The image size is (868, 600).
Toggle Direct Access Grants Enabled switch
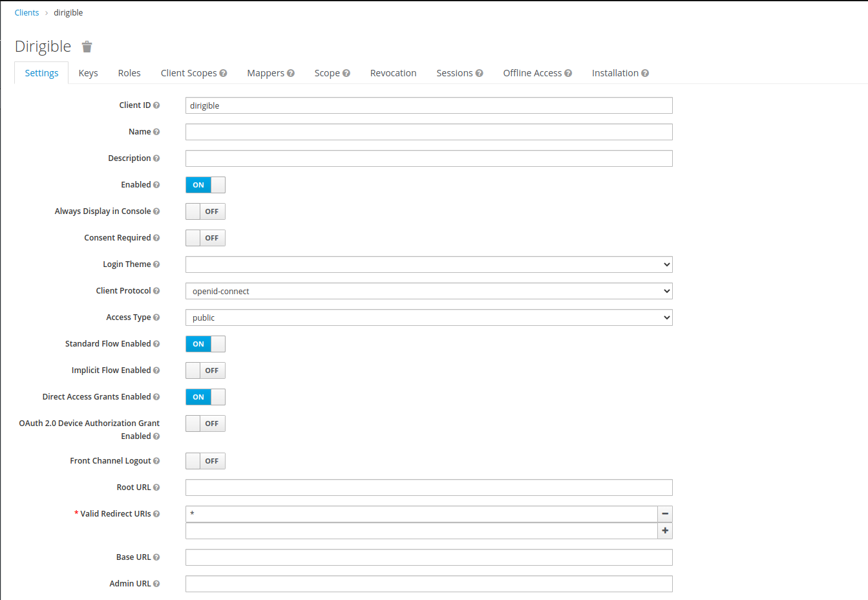[206, 397]
